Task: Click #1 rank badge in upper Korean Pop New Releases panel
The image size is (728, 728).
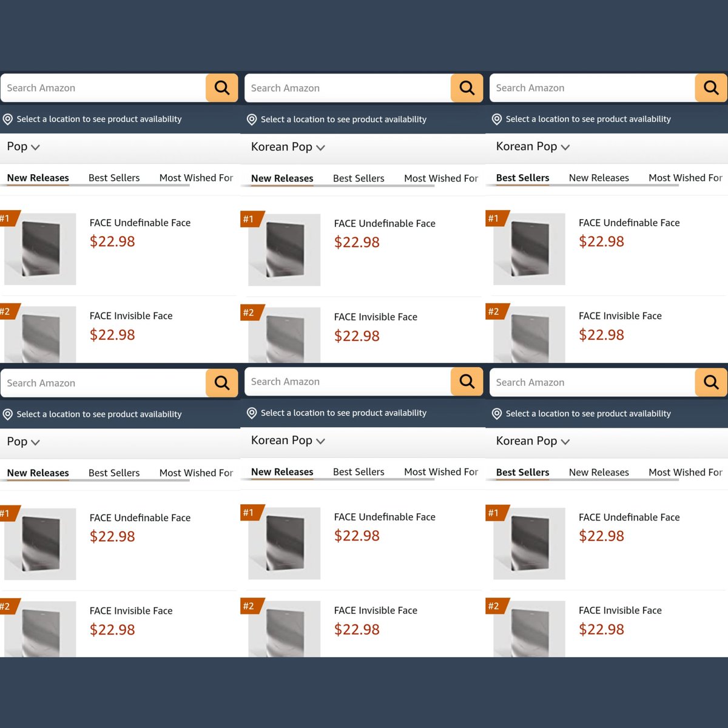Action: [251, 219]
